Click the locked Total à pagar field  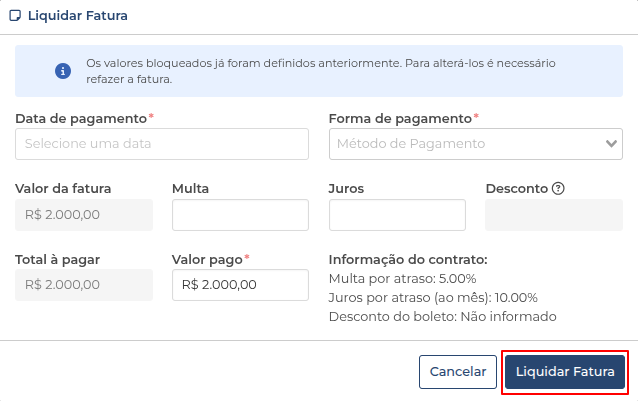tap(84, 285)
